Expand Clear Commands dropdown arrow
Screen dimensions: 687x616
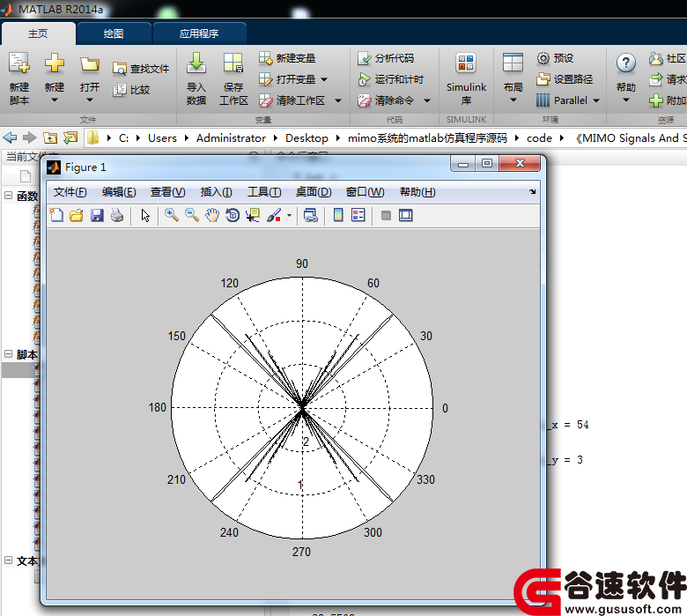[427, 100]
